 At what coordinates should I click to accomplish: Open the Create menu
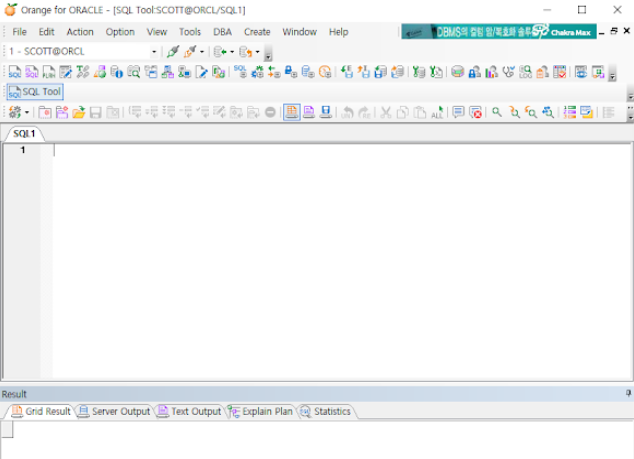coord(257,32)
